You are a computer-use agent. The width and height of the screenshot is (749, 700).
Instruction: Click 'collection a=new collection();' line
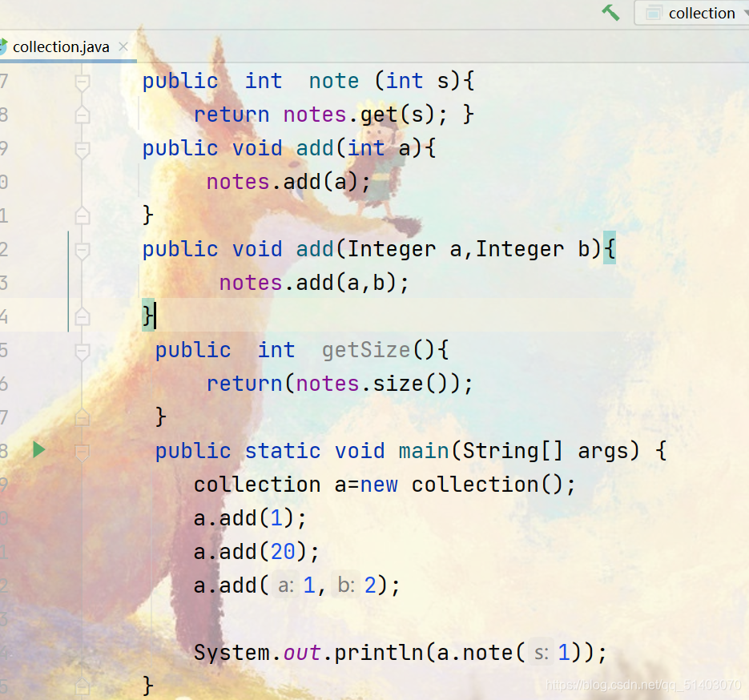(x=385, y=485)
